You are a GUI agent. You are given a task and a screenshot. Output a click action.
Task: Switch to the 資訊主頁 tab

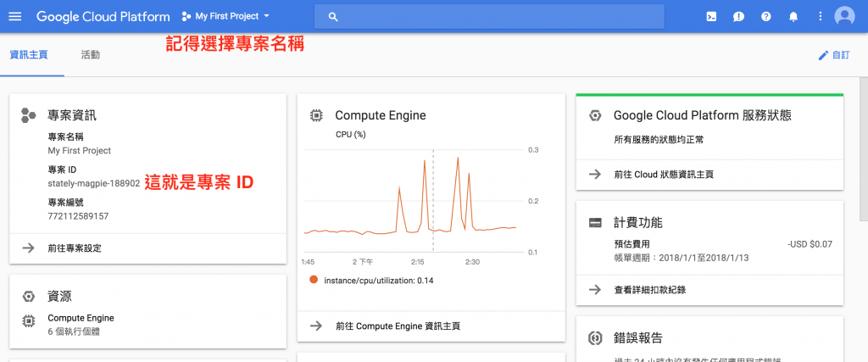tap(29, 55)
